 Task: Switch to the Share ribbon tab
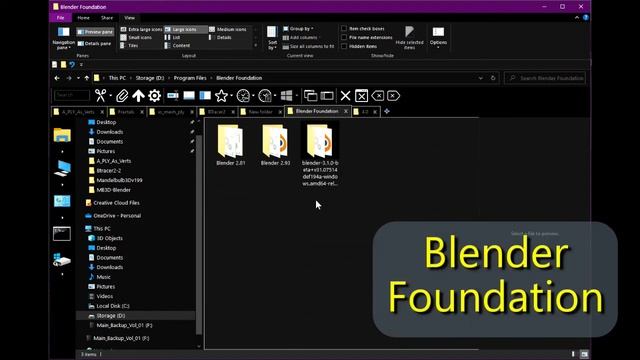click(107, 18)
